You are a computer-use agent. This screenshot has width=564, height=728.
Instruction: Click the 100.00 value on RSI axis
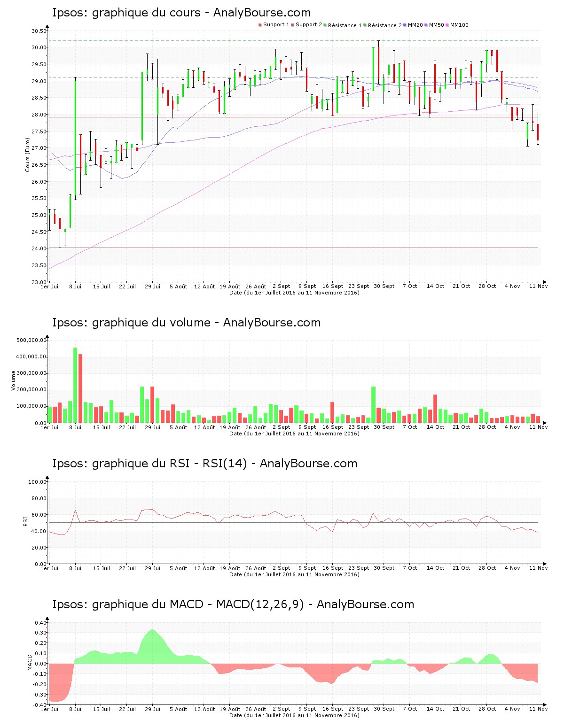38,482
